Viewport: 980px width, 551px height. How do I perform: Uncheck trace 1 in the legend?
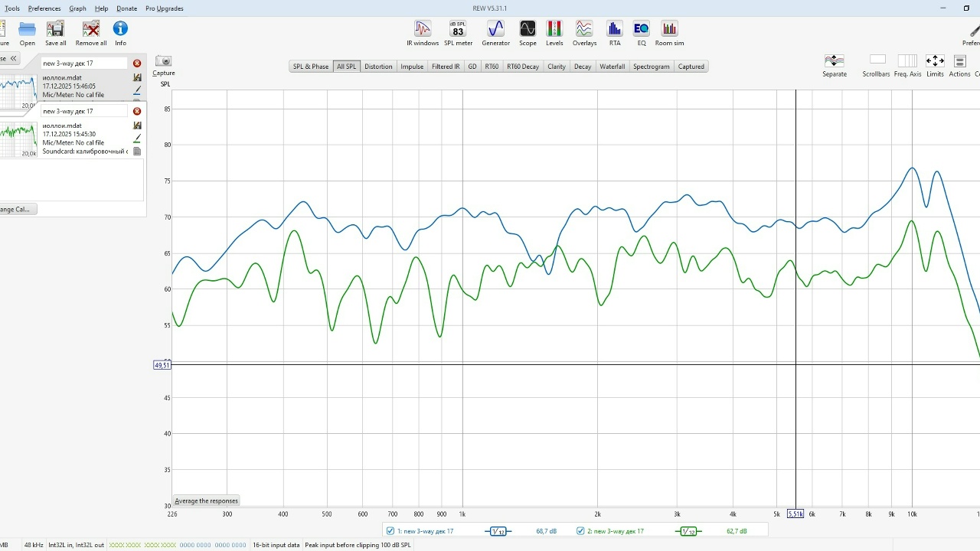390,531
